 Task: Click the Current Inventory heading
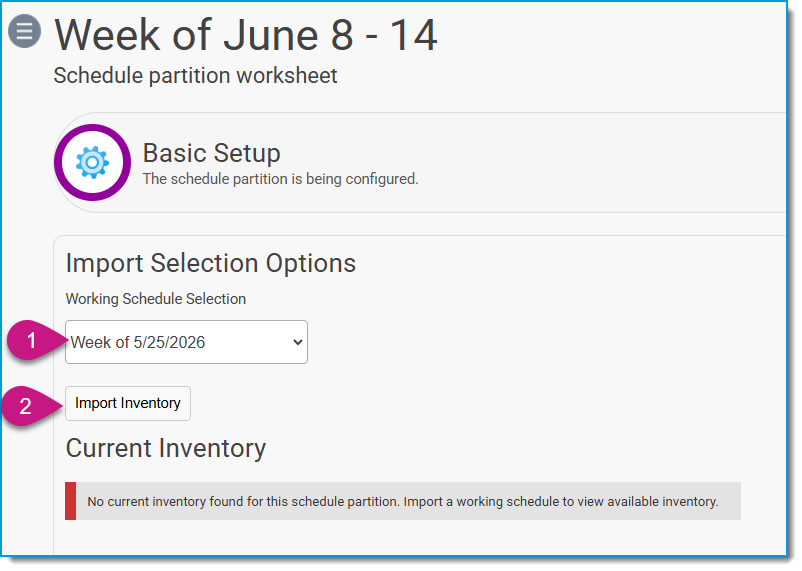click(x=166, y=448)
